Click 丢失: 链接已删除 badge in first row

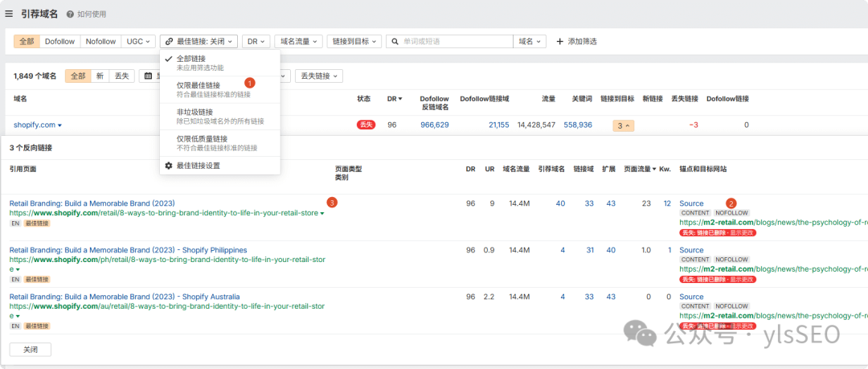tap(718, 232)
